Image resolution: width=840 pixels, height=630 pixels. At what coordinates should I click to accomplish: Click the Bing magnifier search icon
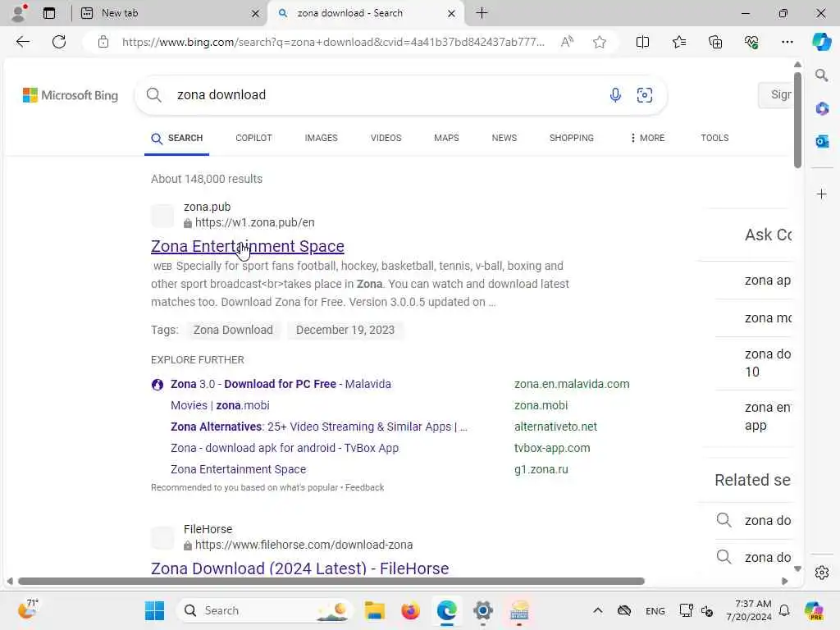click(153, 95)
